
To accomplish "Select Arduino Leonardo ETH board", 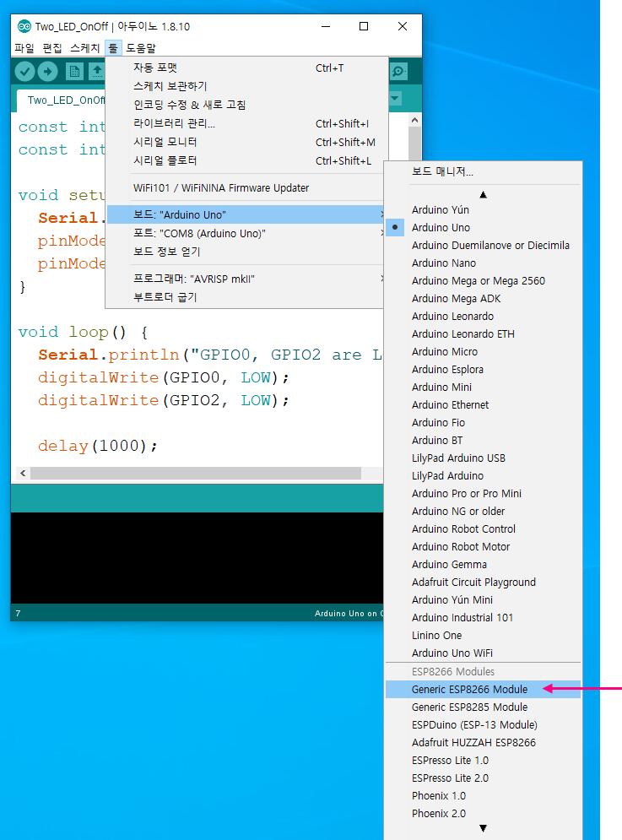I will [483, 333].
